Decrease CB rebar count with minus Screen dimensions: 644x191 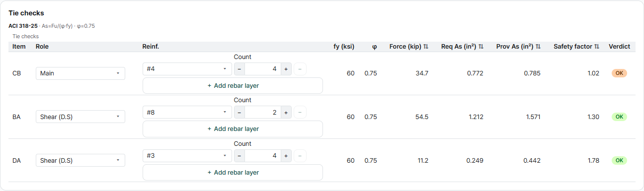pyautogui.click(x=240, y=69)
